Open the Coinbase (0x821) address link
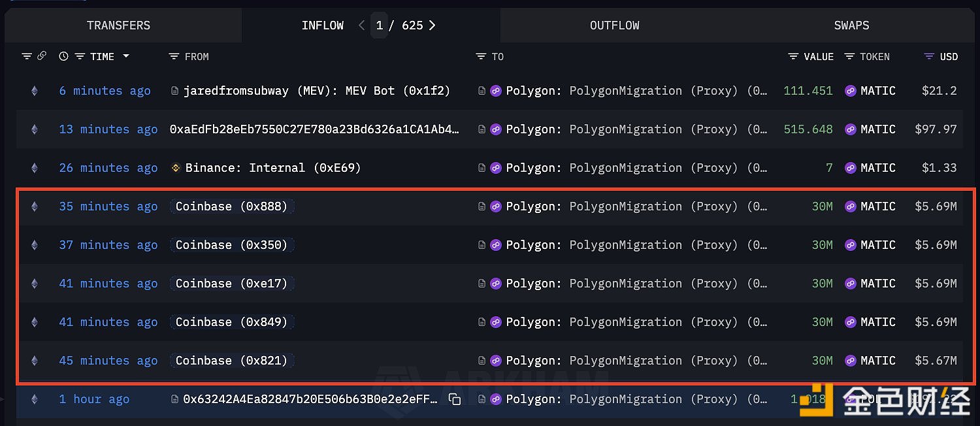The height and width of the screenshot is (426, 980). [x=231, y=361]
